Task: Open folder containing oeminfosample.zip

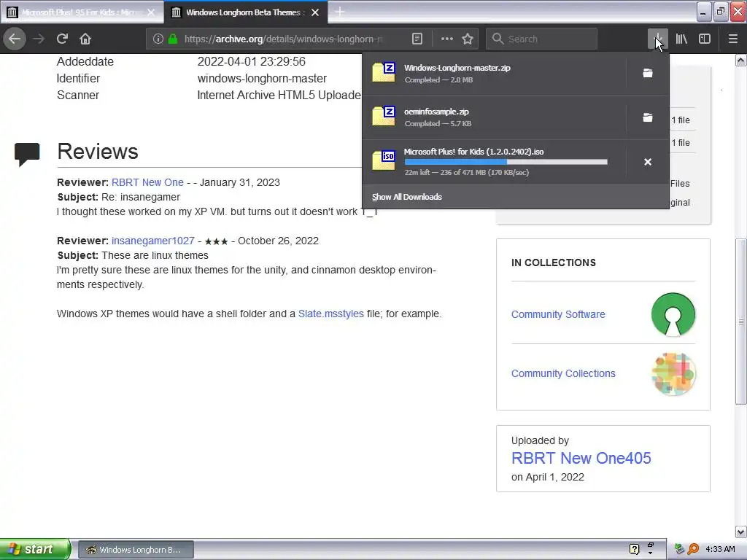Action: coord(648,117)
